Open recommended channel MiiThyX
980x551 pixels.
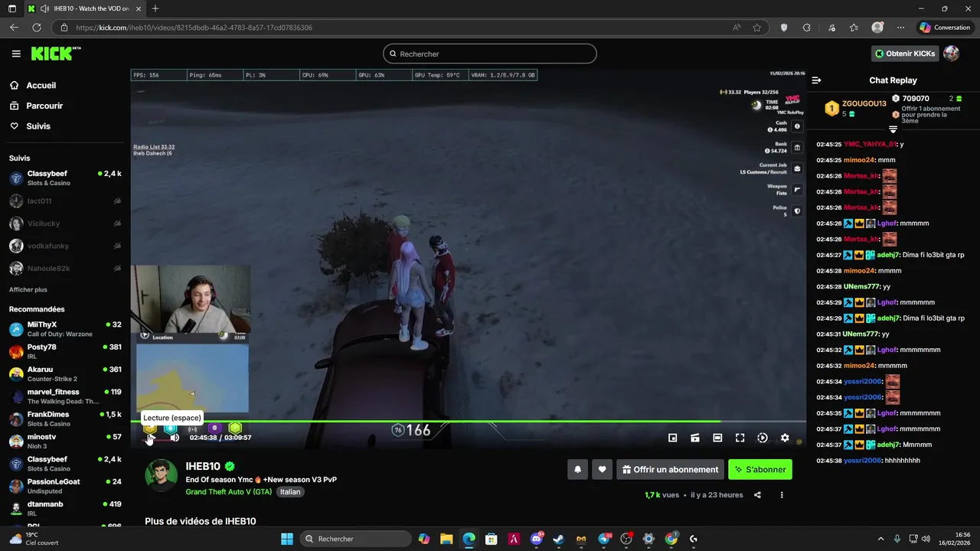[65, 329]
